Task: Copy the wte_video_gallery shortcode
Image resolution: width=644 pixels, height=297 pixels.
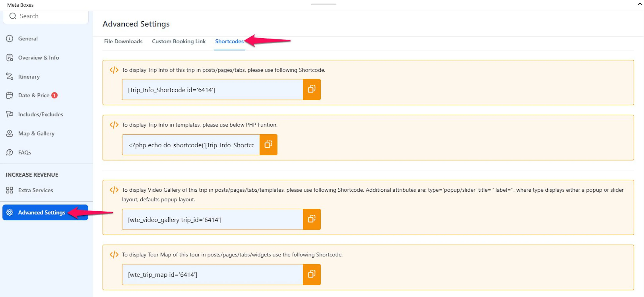Action: click(x=311, y=219)
